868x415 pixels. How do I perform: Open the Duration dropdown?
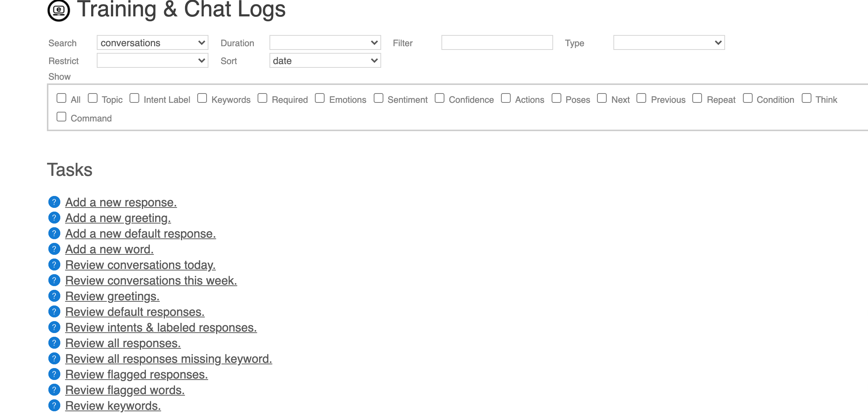tap(325, 42)
